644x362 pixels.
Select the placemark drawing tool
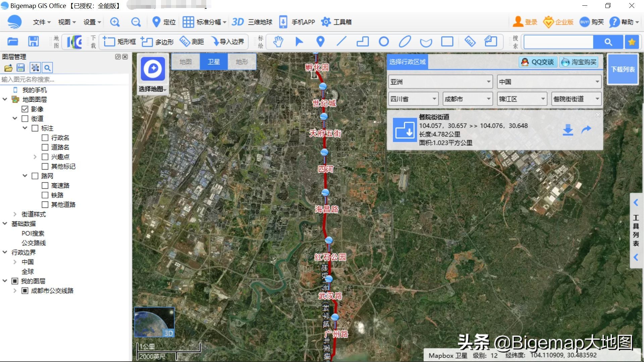click(320, 42)
